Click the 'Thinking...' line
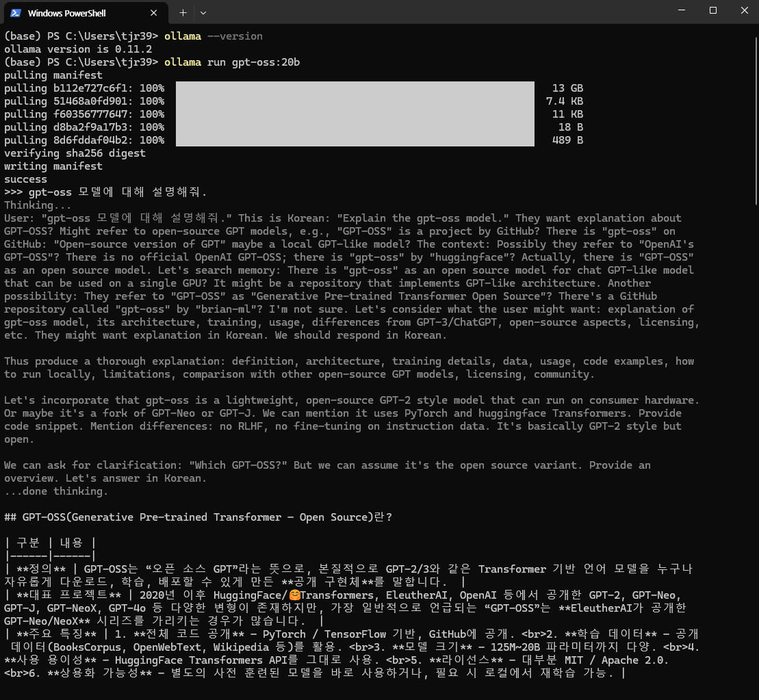The image size is (759, 700). (x=38, y=205)
